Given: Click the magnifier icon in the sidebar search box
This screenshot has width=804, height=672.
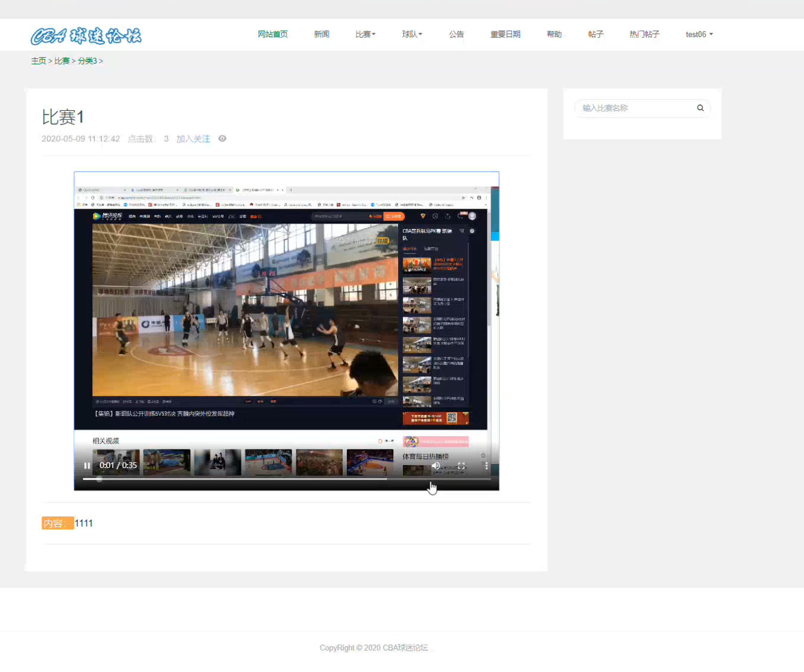Looking at the screenshot, I should (x=700, y=108).
